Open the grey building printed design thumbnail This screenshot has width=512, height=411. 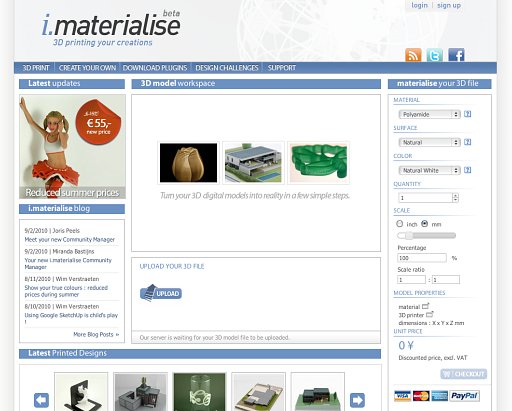pos(140,392)
